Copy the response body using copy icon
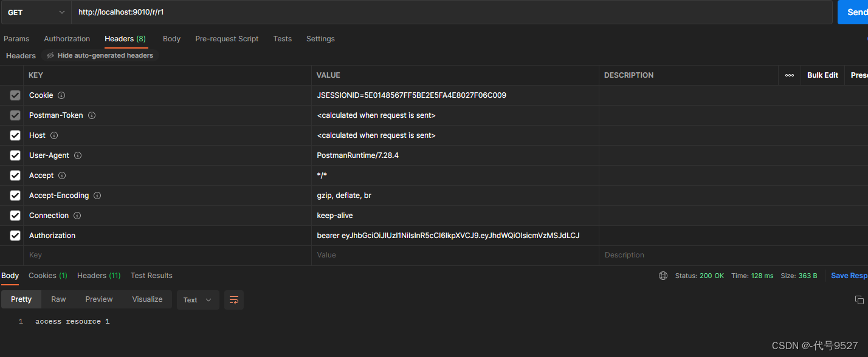 tap(859, 300)
